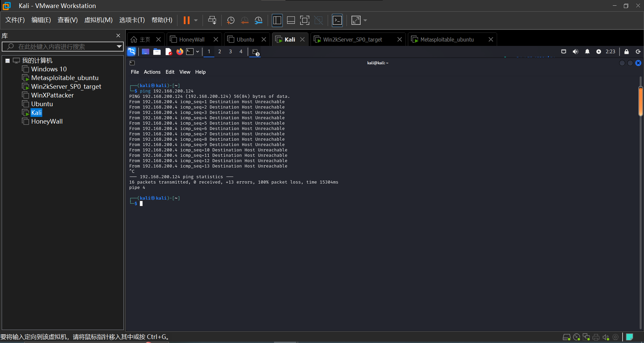Screen dimensions: 644x343
Task: Open the 选项卡(T) menu
Action: [x=132, y=20]
